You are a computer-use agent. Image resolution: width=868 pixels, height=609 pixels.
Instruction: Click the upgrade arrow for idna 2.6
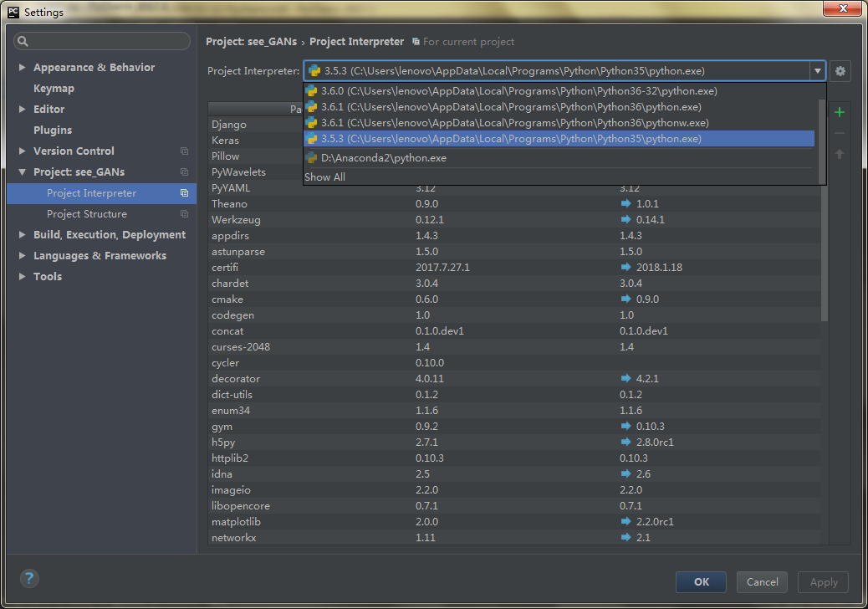626,474
